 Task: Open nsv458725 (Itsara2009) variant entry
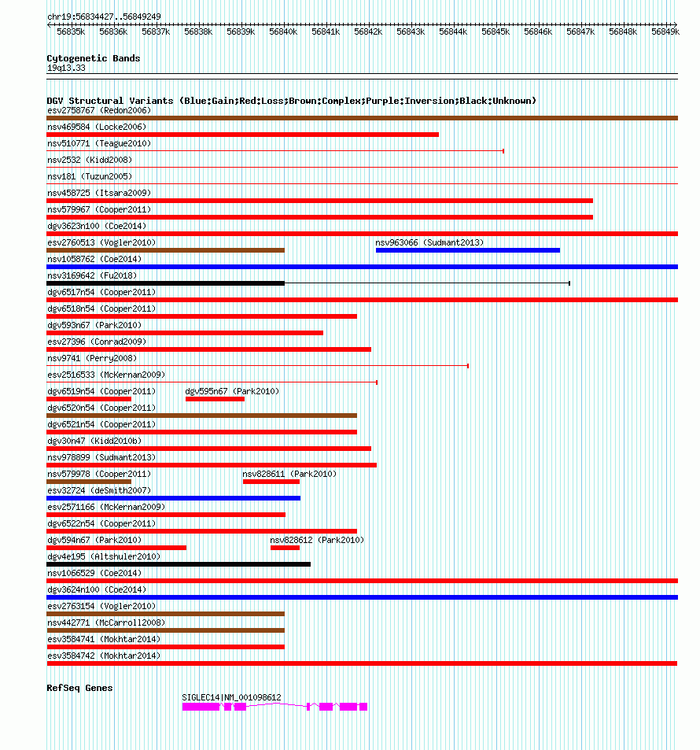tap(99, 193)
